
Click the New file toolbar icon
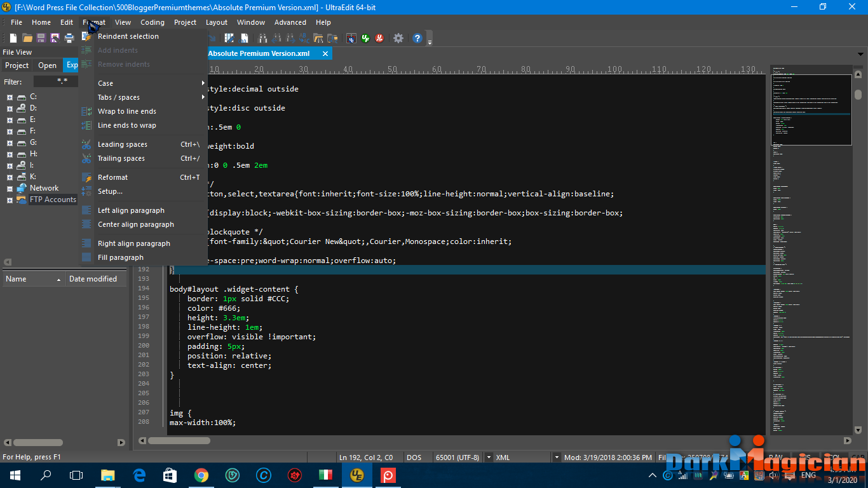point(13,38)
